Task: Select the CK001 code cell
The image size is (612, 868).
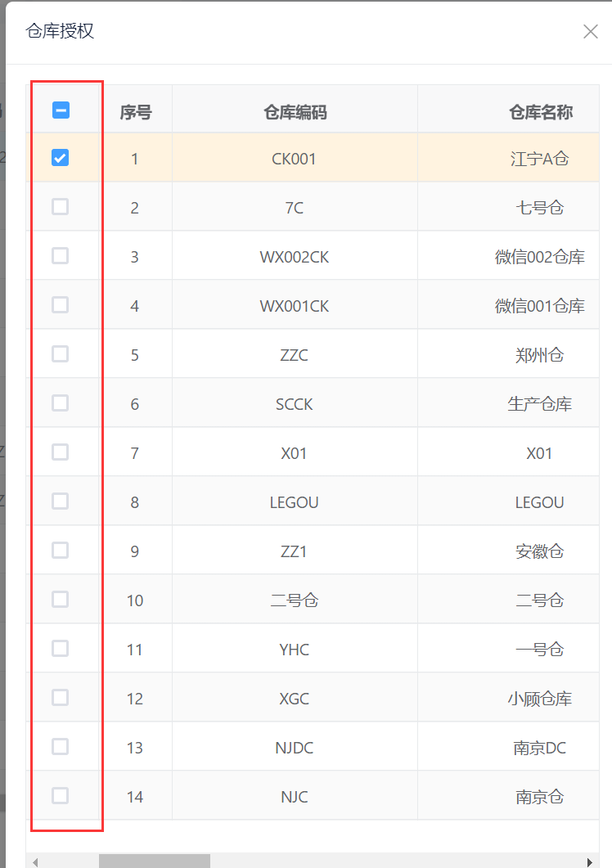Action: (294, 159)
